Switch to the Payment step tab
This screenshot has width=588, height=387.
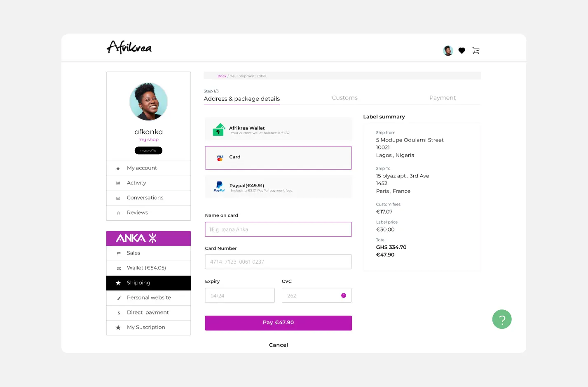443,98
